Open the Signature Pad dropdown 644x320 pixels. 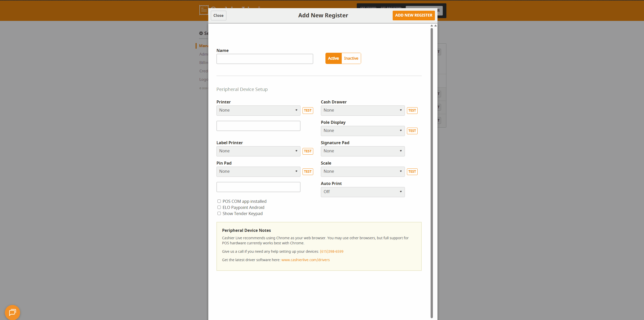point(362,151)
